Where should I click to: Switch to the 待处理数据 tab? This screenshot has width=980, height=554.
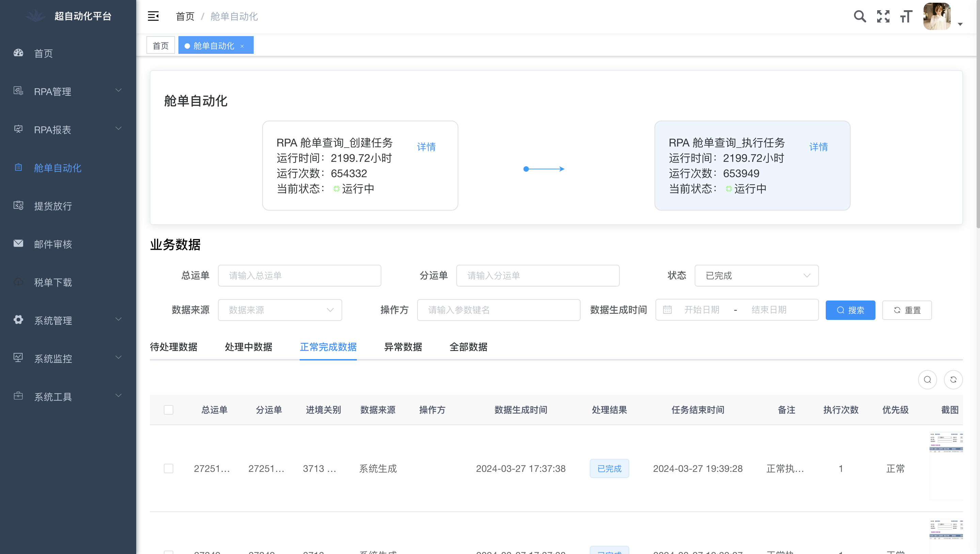[173, 347]
